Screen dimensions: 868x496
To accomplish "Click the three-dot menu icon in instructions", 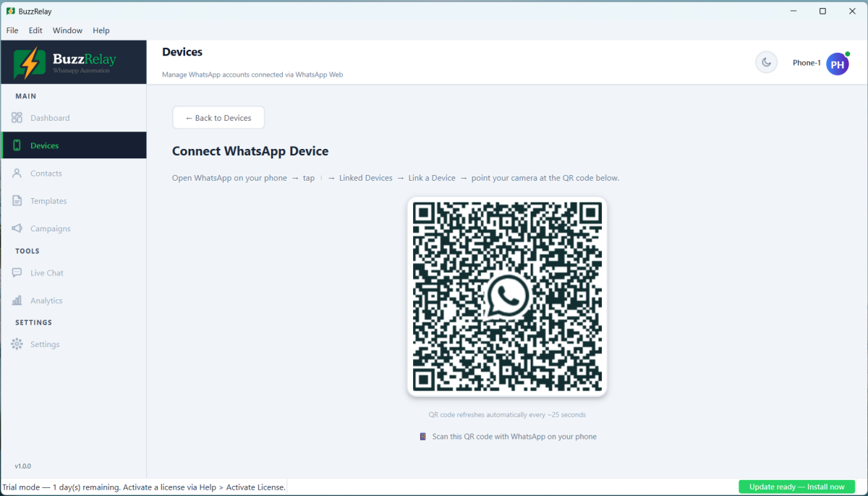I will tap(321, 178).
